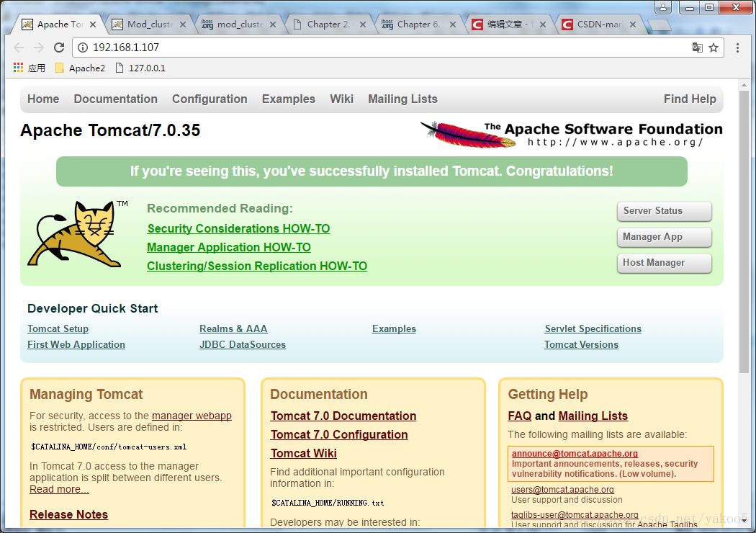This screenshot has height=533, width=756.
Task: Open Wiki in Tomcat navigation bar
Action: [x=342, y=99]
